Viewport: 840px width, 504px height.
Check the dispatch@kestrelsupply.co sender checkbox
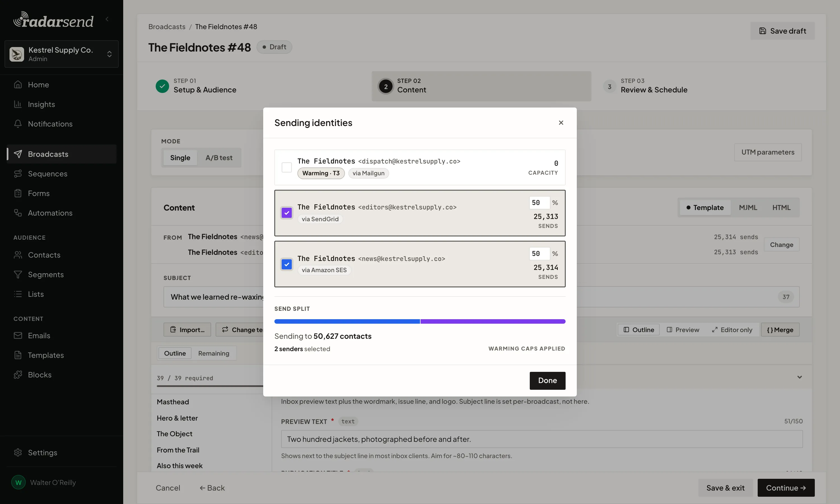pos(286,167)
